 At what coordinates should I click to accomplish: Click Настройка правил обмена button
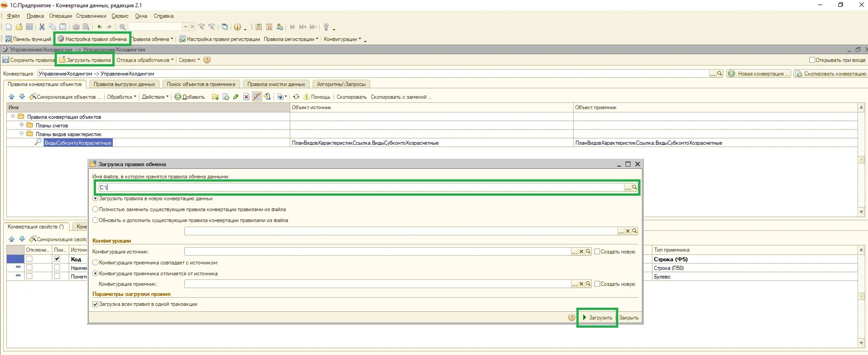[x=92, y=39]
